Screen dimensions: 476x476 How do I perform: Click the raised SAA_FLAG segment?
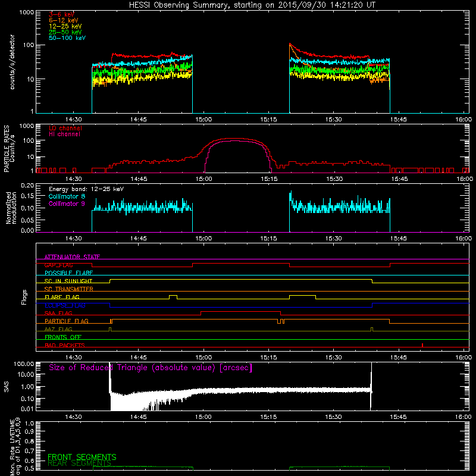pyautogui.click(x=241, y=311)
